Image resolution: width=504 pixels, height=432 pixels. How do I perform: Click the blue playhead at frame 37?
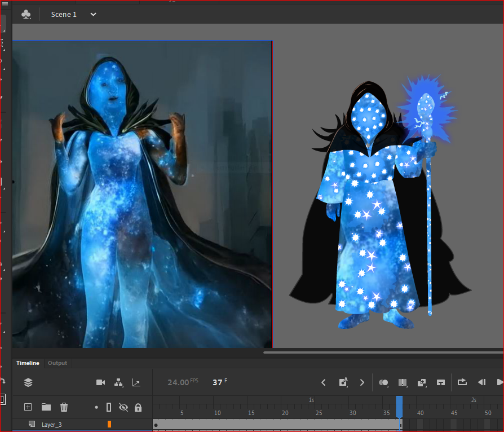click(x=399, y=407)
